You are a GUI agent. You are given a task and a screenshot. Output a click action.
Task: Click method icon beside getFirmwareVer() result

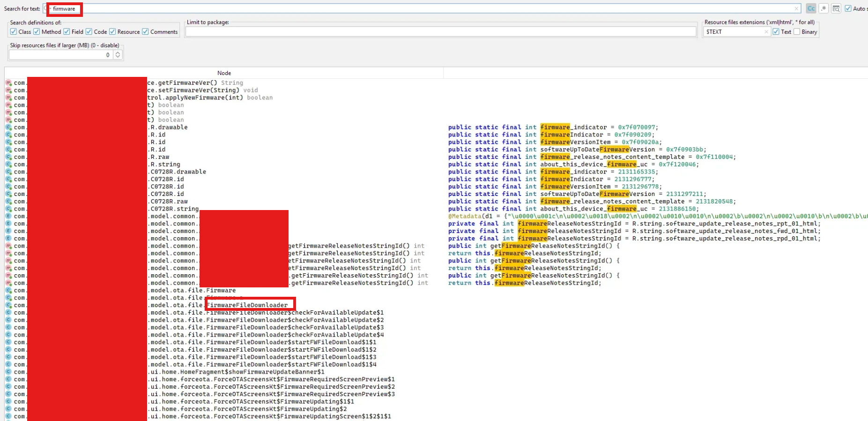pos(8,83)
